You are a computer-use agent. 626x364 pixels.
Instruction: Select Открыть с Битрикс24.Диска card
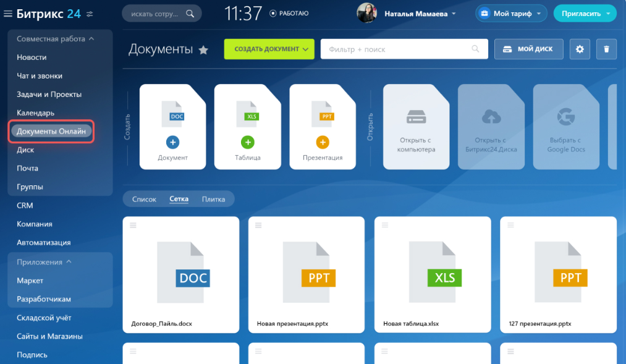pyautogui.click(x=491, y=127)
